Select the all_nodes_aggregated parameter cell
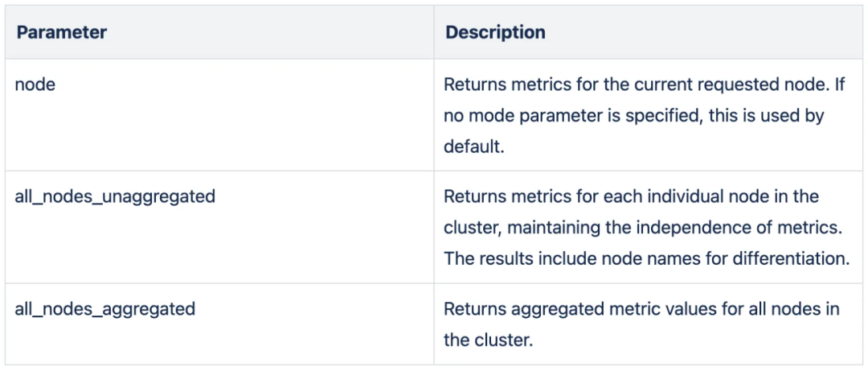 [x=105, y=308]
